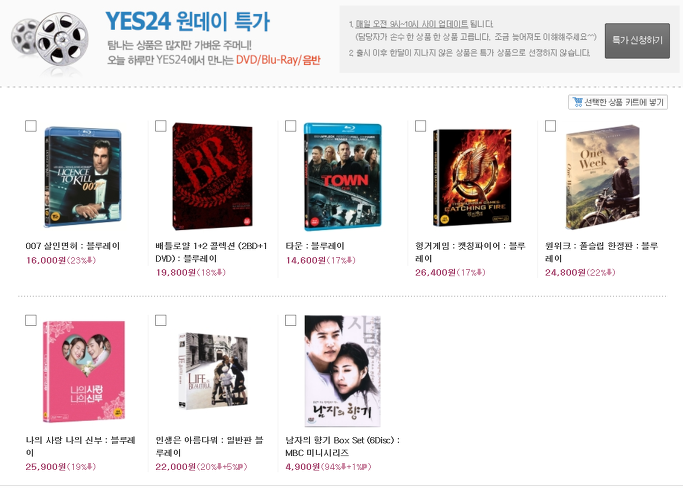Open 배틀로얄 1+2 콜렉션 title link
This screenshot has height=497, width=683.
(x=211, y=252)
